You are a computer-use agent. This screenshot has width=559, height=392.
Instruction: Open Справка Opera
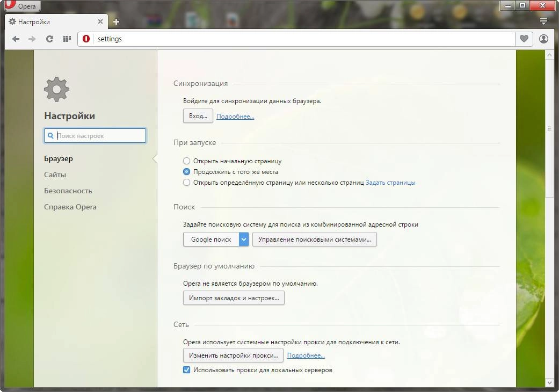coord(70,207)
